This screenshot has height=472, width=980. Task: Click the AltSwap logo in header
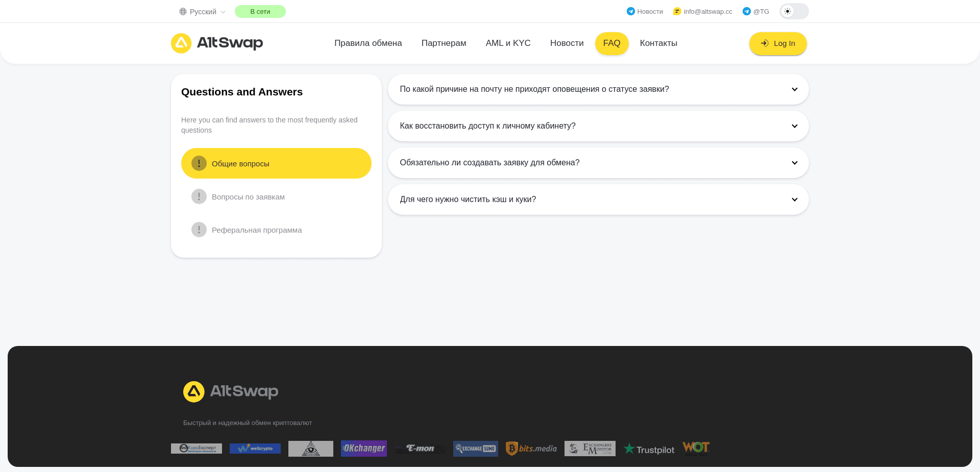[x=217, y=43]
